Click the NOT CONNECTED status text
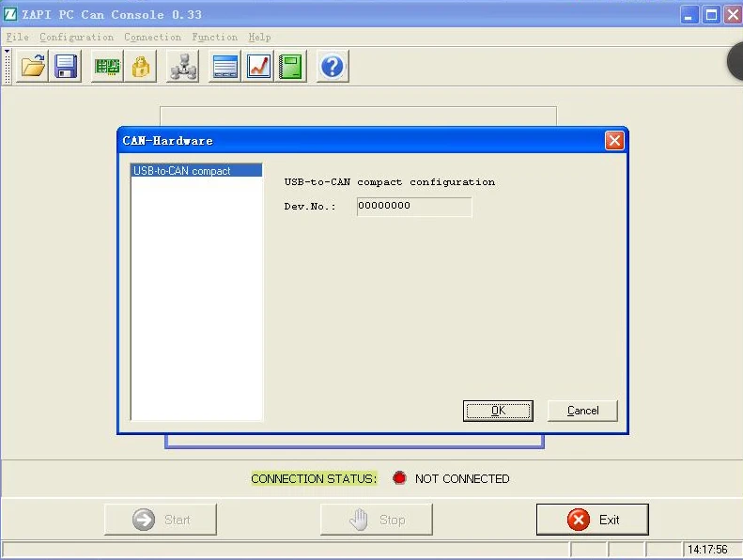Image resolution: width=743 pixels, height=560 pixels. click(462, 479)
